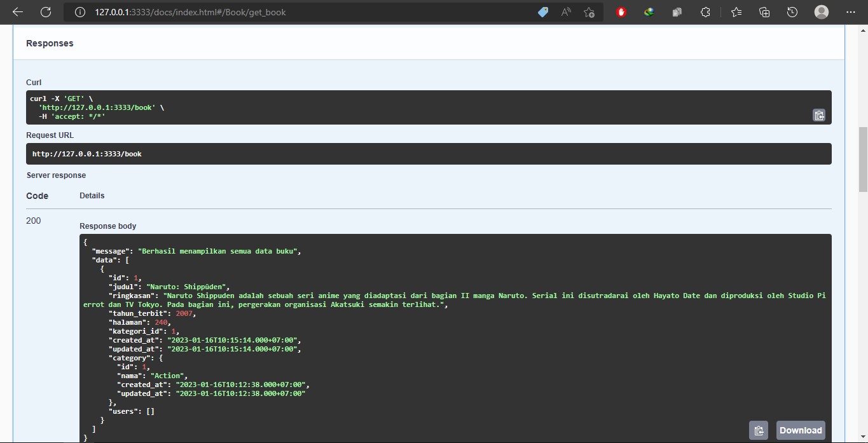Open the Collections panel
Viewport: 868px width, 443px height.
click(764, 12)
